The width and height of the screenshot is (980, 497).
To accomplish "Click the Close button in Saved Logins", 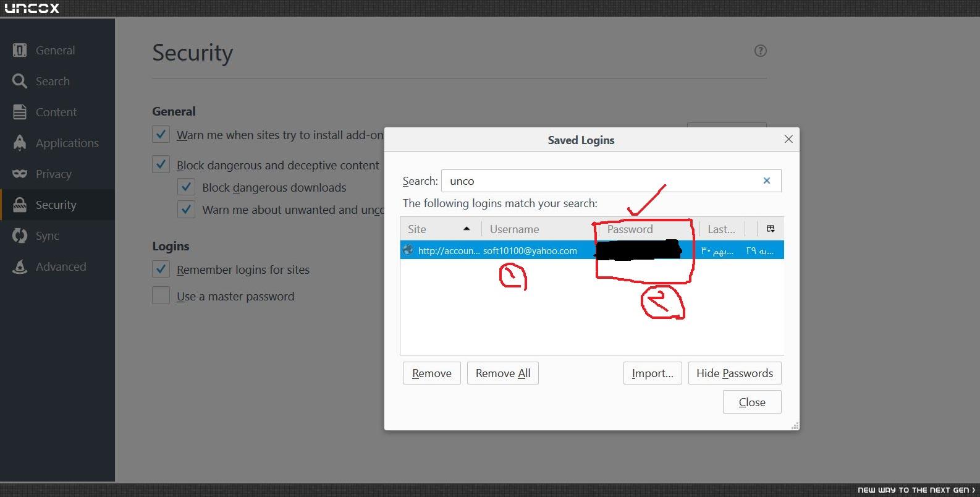I will coord(752,402).
